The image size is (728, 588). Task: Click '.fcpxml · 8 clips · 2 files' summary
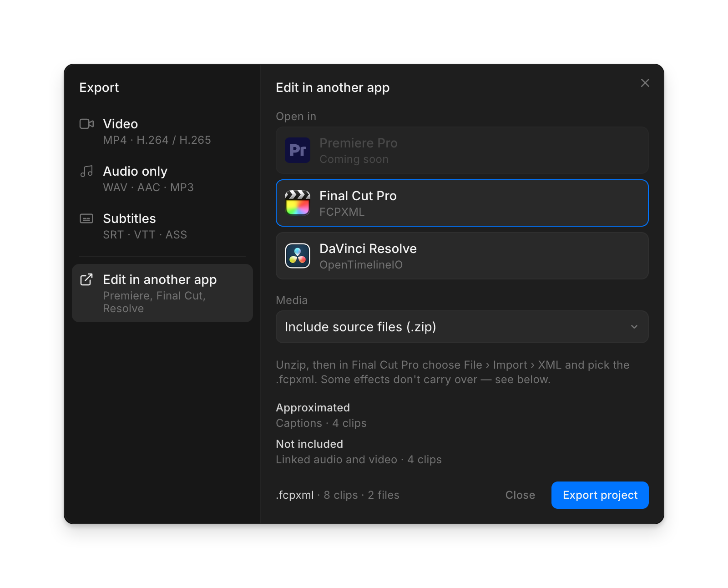tap(338, 495)
